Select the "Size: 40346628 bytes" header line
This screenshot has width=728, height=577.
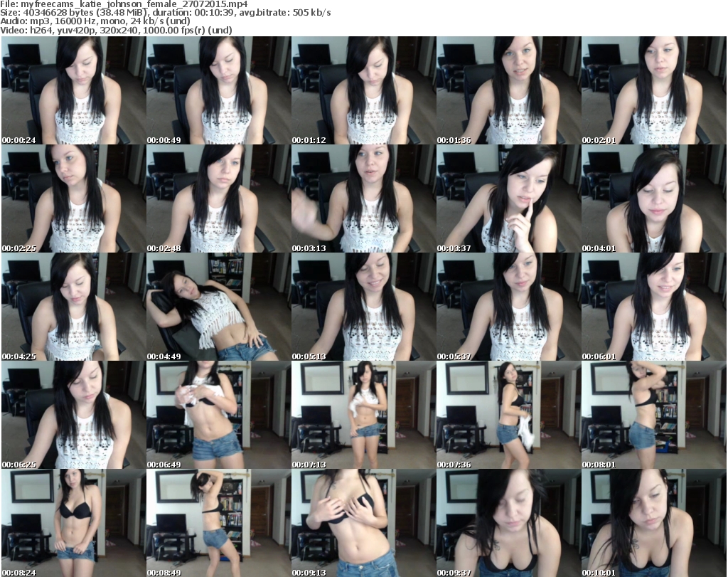[166, 13]
